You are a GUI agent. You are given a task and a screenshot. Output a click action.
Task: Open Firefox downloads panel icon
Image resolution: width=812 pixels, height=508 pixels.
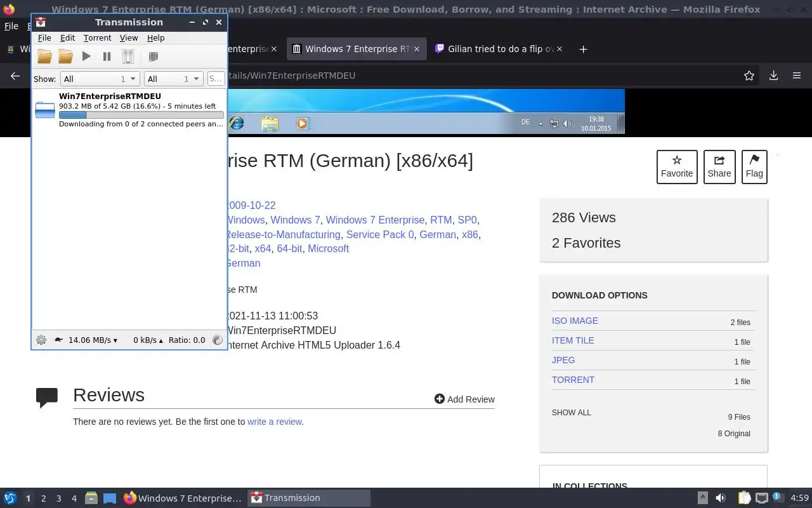pos(773,76)
